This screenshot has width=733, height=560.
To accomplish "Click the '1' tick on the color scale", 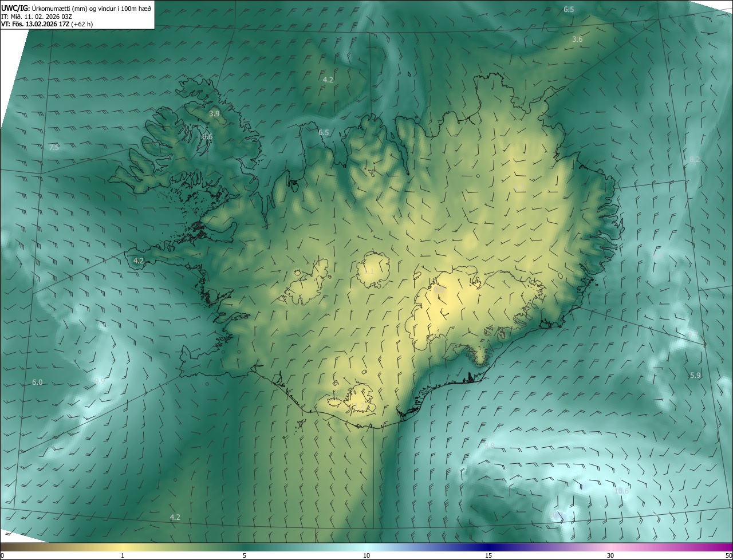I will click(123, 555).
